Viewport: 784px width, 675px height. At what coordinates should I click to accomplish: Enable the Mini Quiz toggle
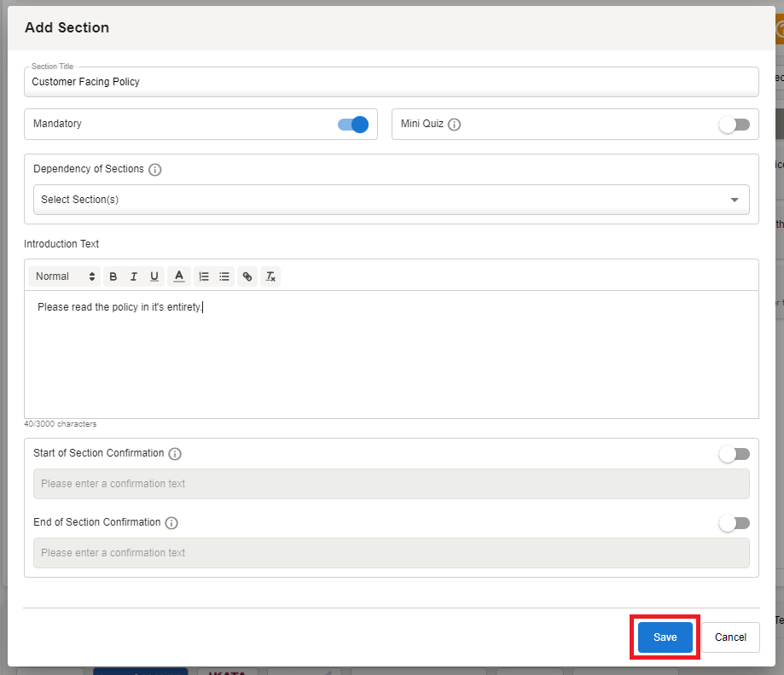(734, 125)
